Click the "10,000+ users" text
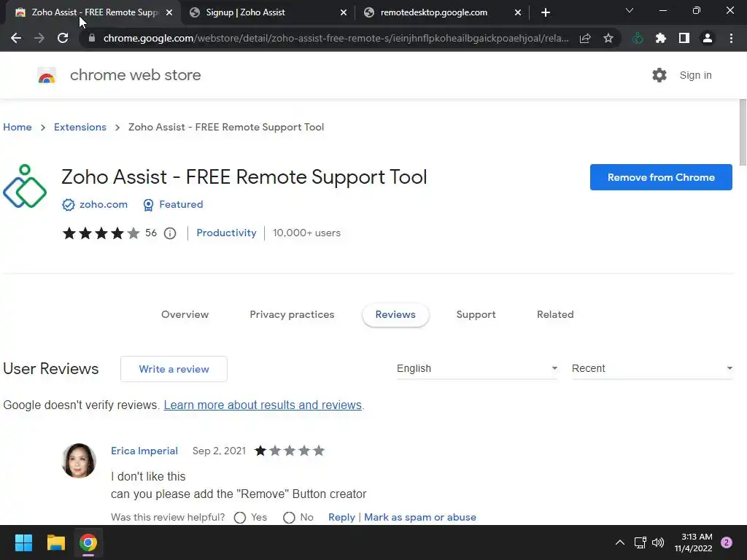 point(306,233)
